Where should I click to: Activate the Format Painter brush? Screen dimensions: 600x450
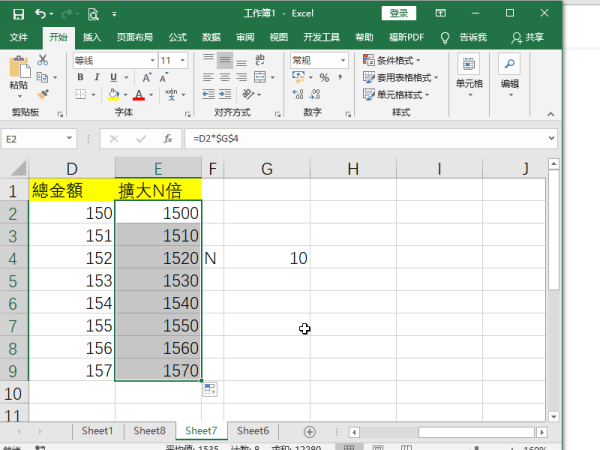43,94
